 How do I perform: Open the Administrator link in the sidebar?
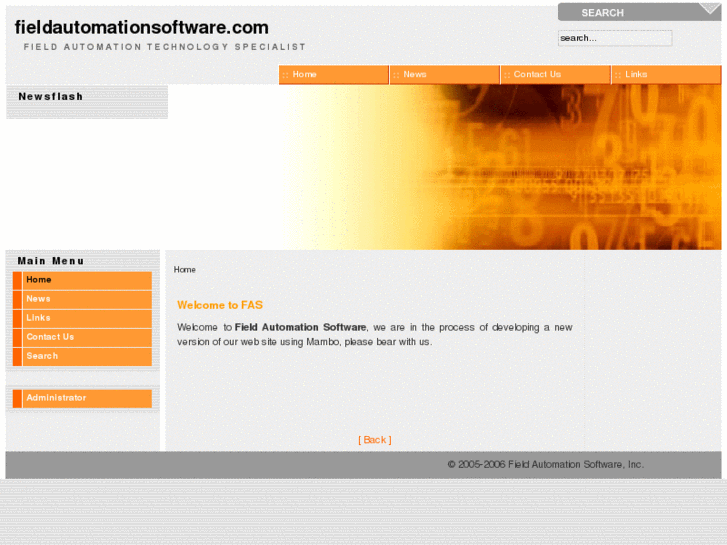[82, 398]
